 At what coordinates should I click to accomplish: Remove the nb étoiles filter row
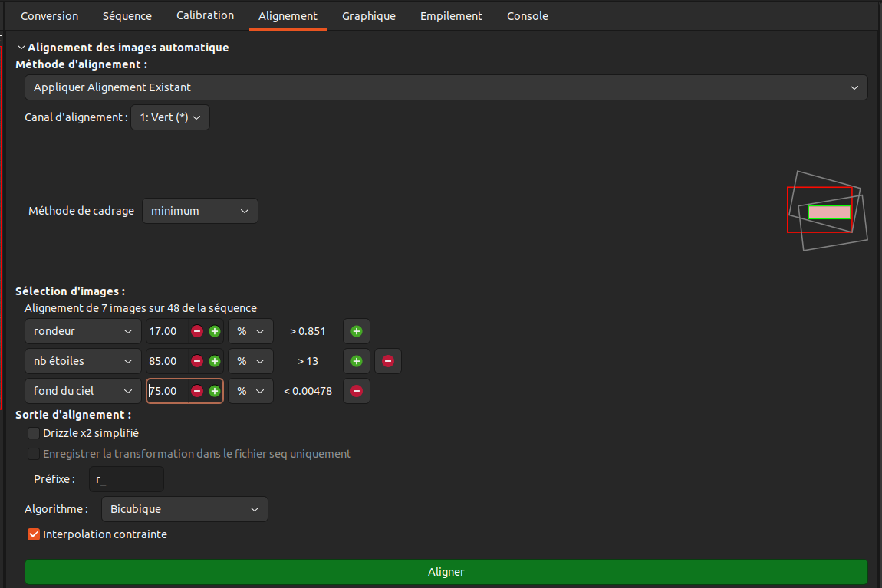pyautogui.click(x=388, y=361)
